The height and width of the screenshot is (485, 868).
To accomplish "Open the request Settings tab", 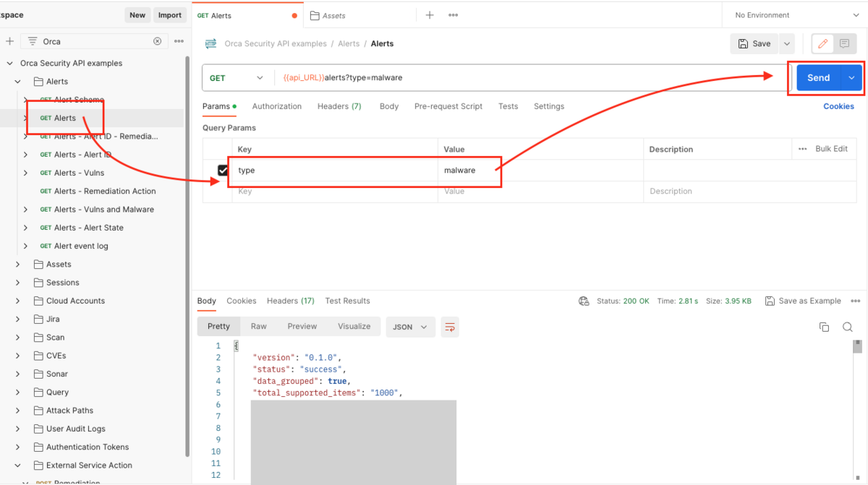I will pyautogui.click(x=549, y=106).
